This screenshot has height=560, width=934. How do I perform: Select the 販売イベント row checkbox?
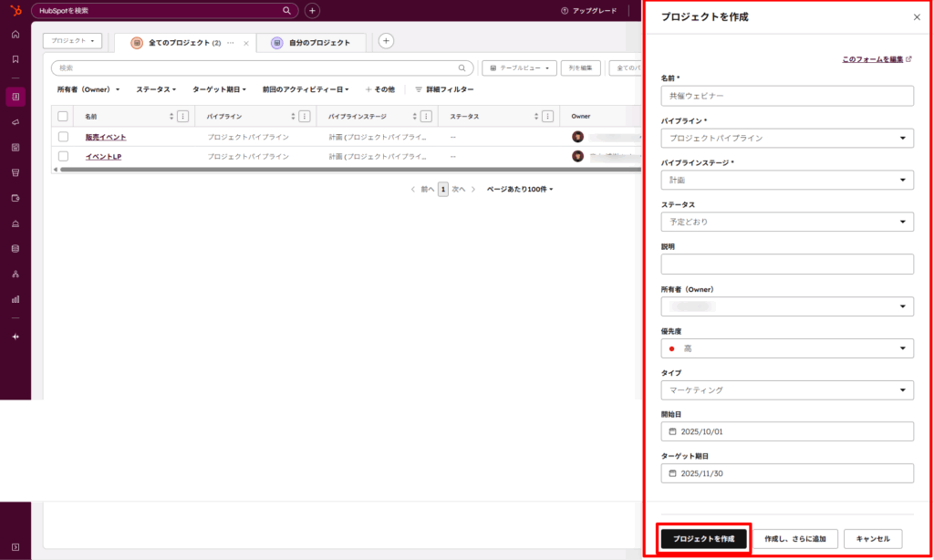click(x=63, y=135)
